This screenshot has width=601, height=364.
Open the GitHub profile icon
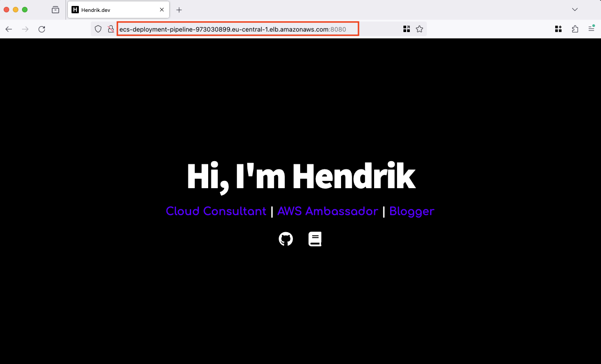(286, 239)
